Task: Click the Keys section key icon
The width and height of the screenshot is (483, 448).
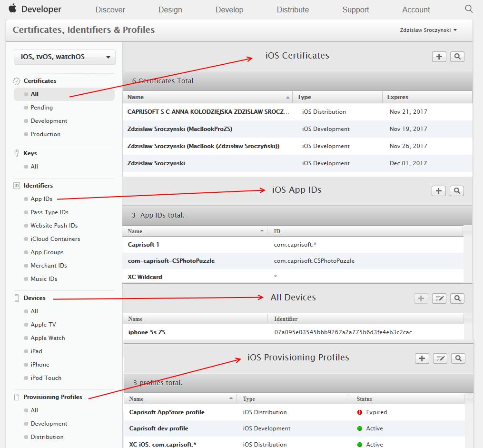Action: [x=17, y=153]
